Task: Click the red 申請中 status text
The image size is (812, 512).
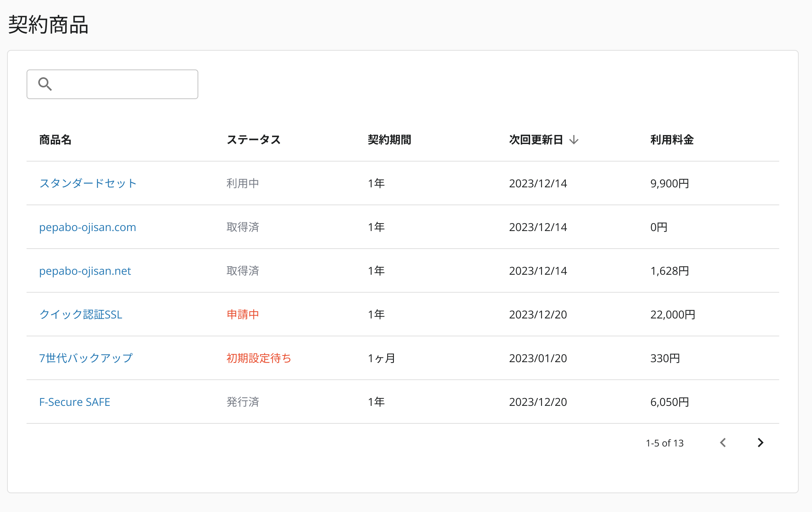Action: [242, 315]
